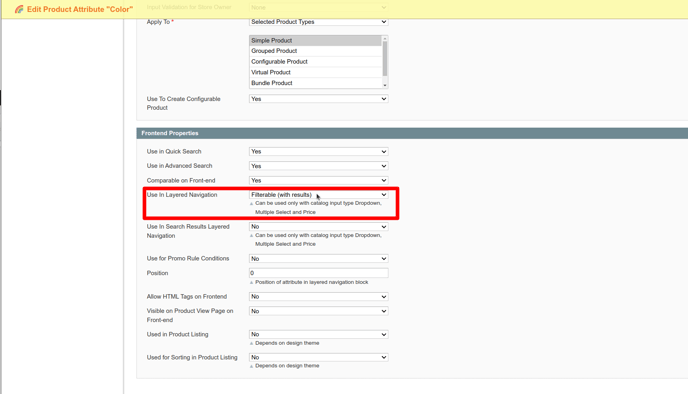Click the Edit Product Attribute "Color" title
Viewport: 688px width, 394px height.
tap(80, 9)
